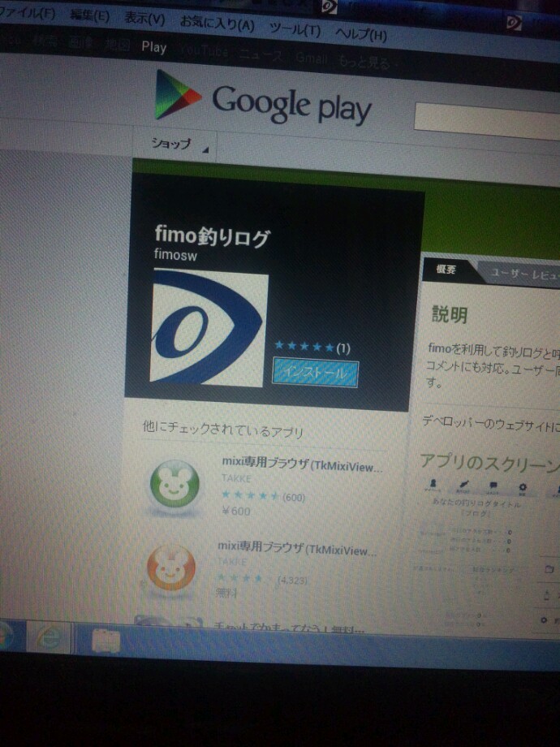Screen dimensions: 560x747
Task: Click the インストール button
Action: pos(315,372)
